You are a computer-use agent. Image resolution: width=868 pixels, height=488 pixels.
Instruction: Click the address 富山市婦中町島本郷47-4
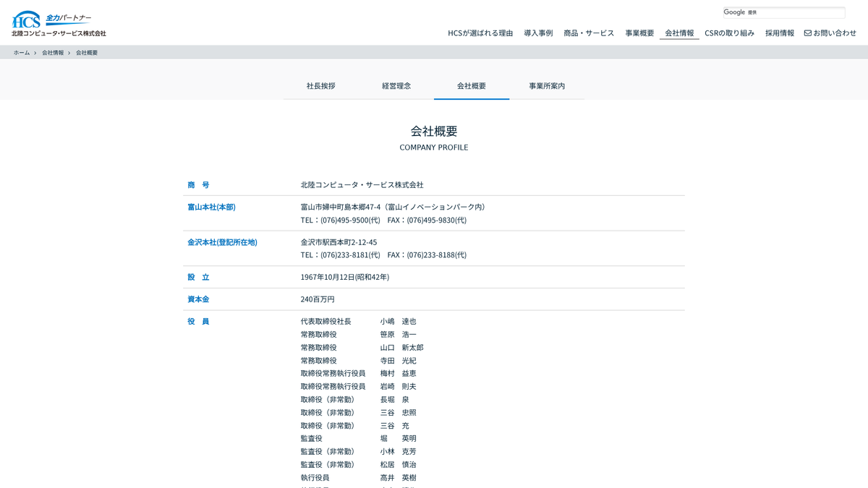[x=341, y=207]
